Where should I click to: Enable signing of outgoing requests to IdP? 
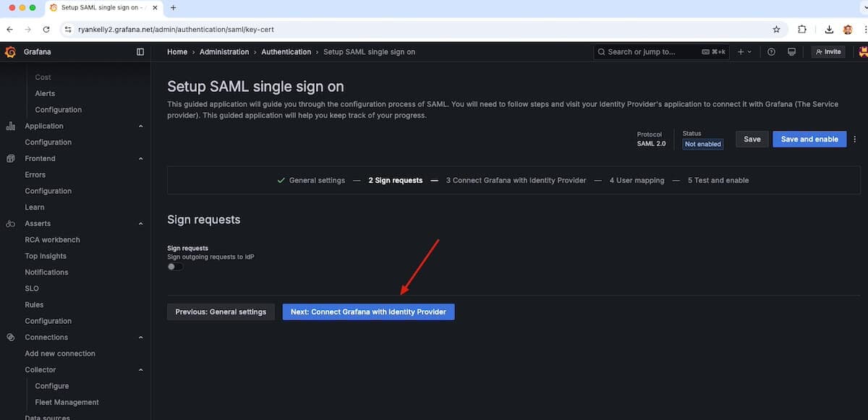[x=174, y=266]
